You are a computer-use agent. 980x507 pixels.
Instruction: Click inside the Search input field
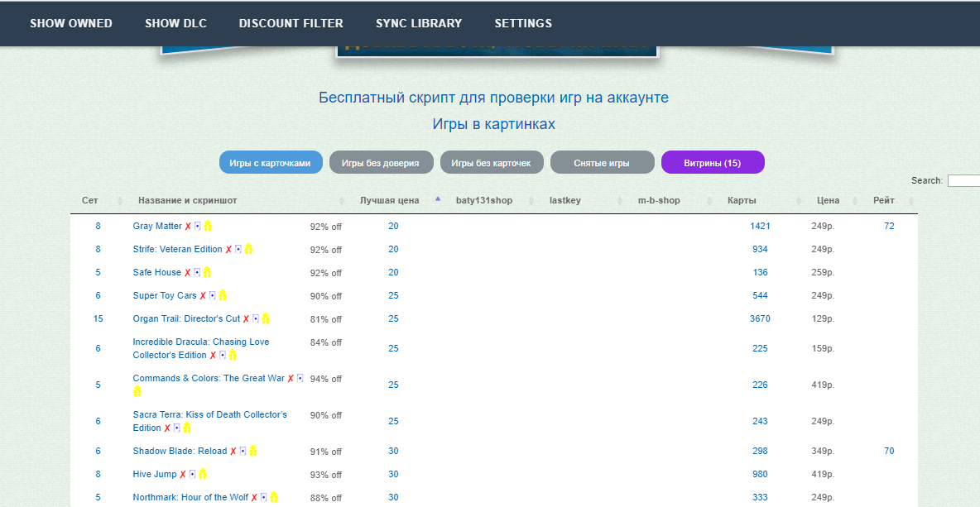(963, 180)
